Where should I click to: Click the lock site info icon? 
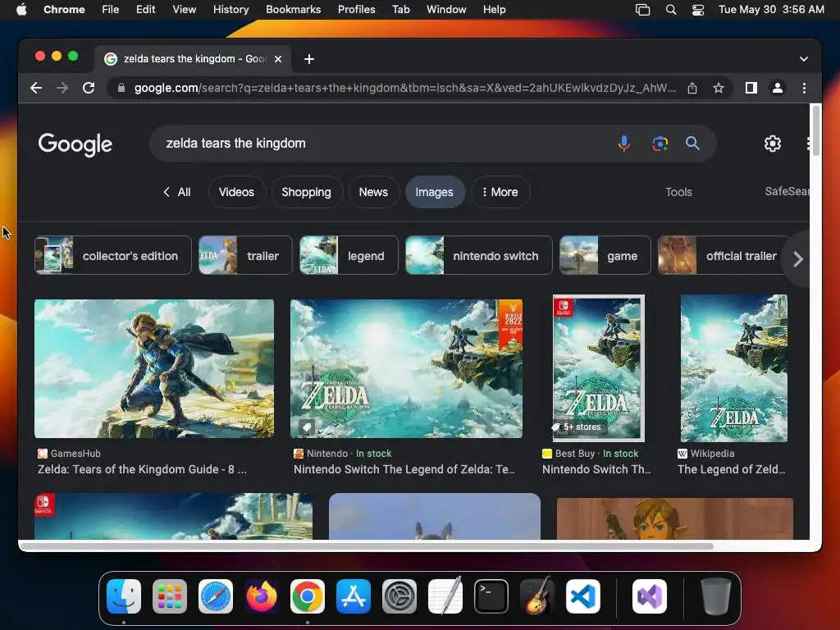coord(121,88)
